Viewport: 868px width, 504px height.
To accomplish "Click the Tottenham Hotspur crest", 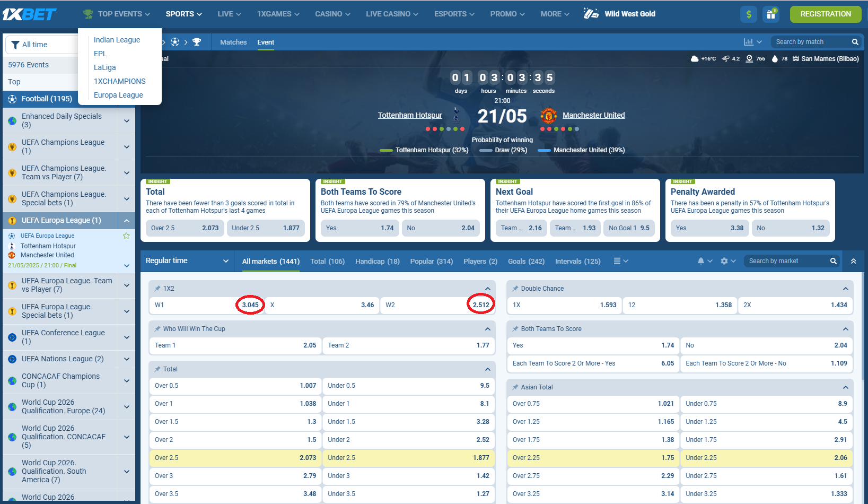I will click(x=457, y=115).
